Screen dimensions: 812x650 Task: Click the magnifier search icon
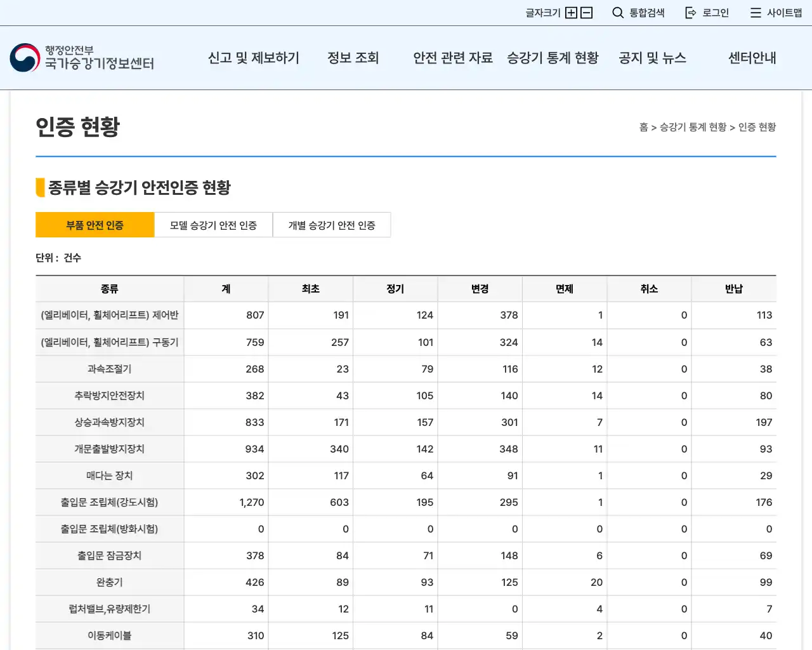coord(618,13)
